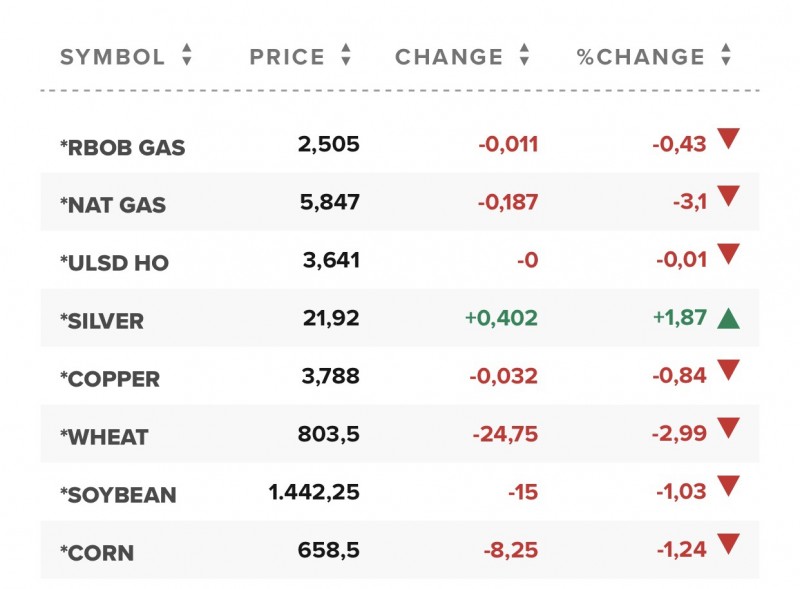The width and height of the screenshot is (800, 589).
Task: Select the *WHEAT symbol link
Action: [104, 437]
